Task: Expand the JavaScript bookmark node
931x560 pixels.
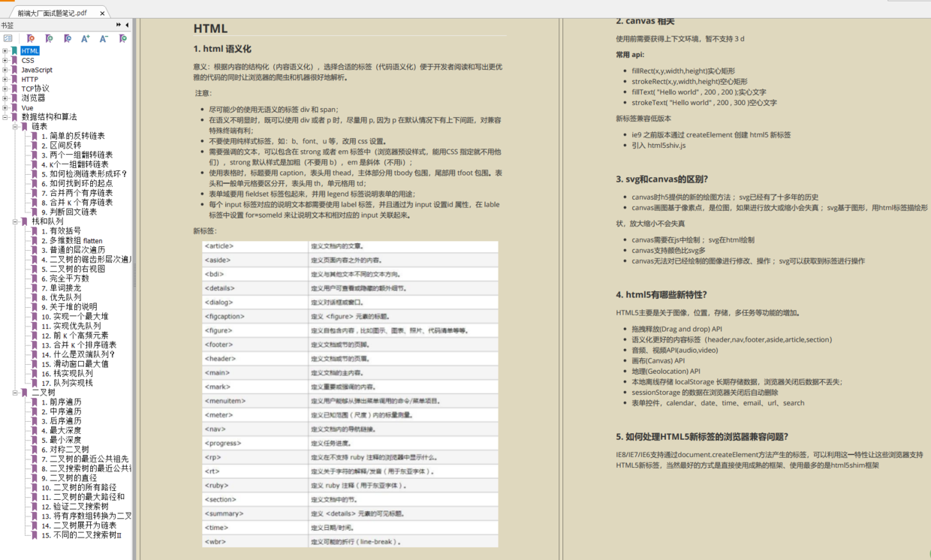Action: click(x=5, y=70)
